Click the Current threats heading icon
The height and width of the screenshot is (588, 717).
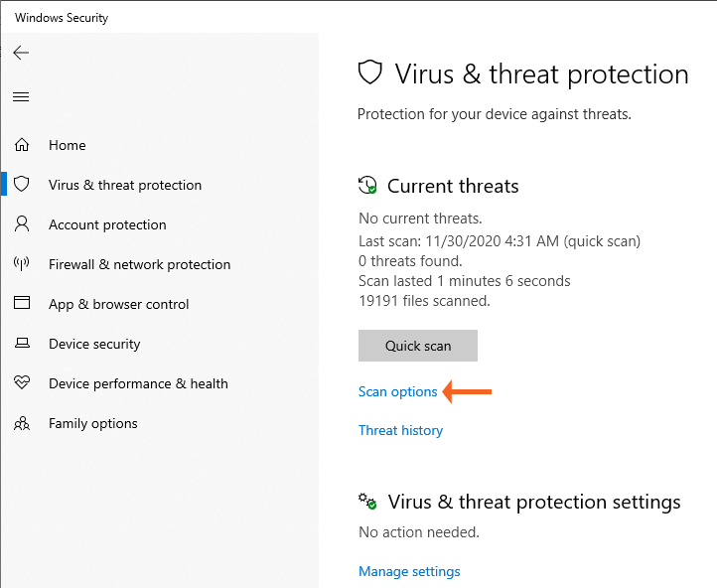pos(368,186)
